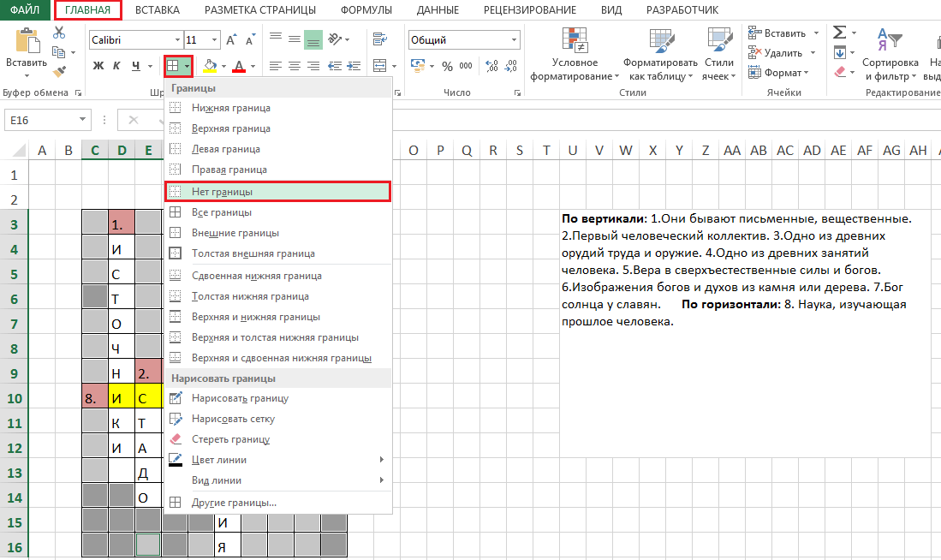Click the Increase Font Size icon
Viewport: 941px width, 560px height.
click(x=232, y=40)
